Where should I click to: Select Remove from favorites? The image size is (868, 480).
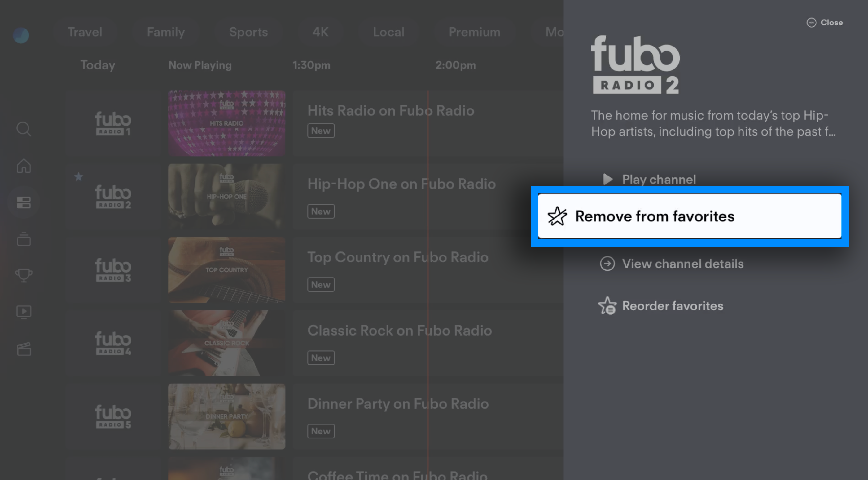click(x=690, y=216)
